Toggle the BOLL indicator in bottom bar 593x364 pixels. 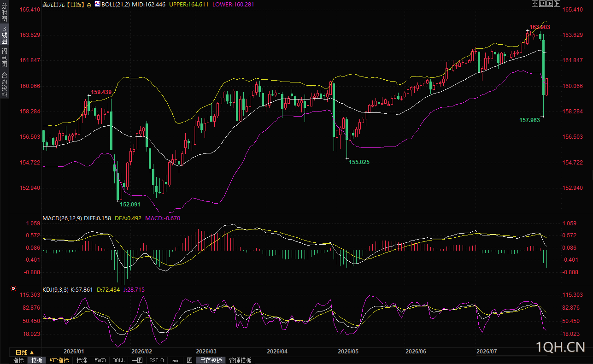(x=118, y=360)
